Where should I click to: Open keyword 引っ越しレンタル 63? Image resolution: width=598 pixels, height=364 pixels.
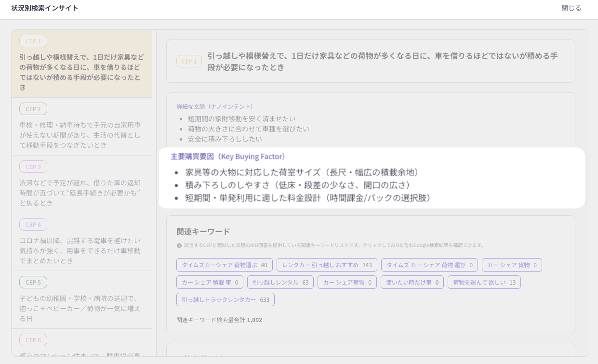(280, 282)
